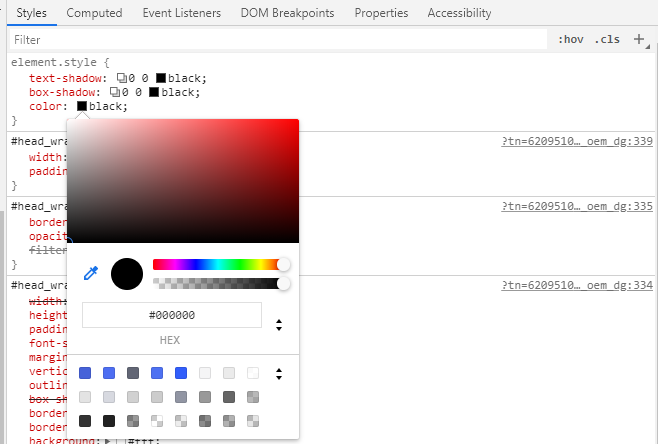Click the #000000 hex value field

click(x=172, y=315)
